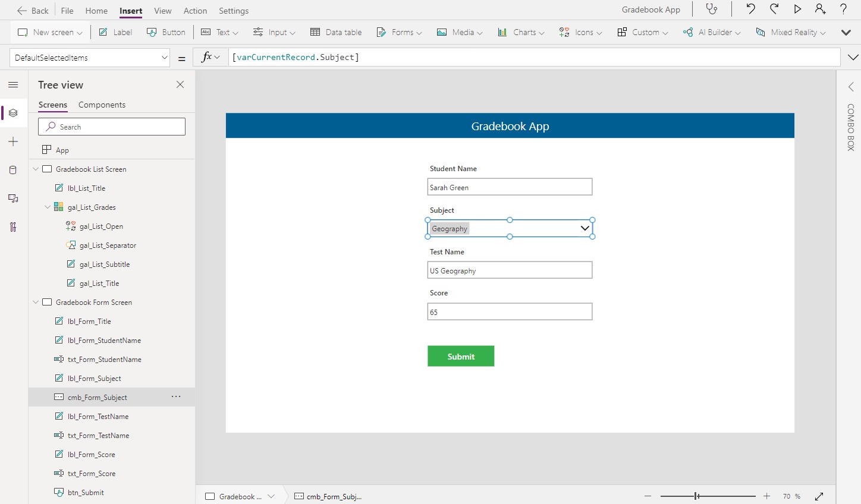Fit canvas to window with diagonal arrows icon
The height and width of the screenshot is (504, 861).
(819, 496)
